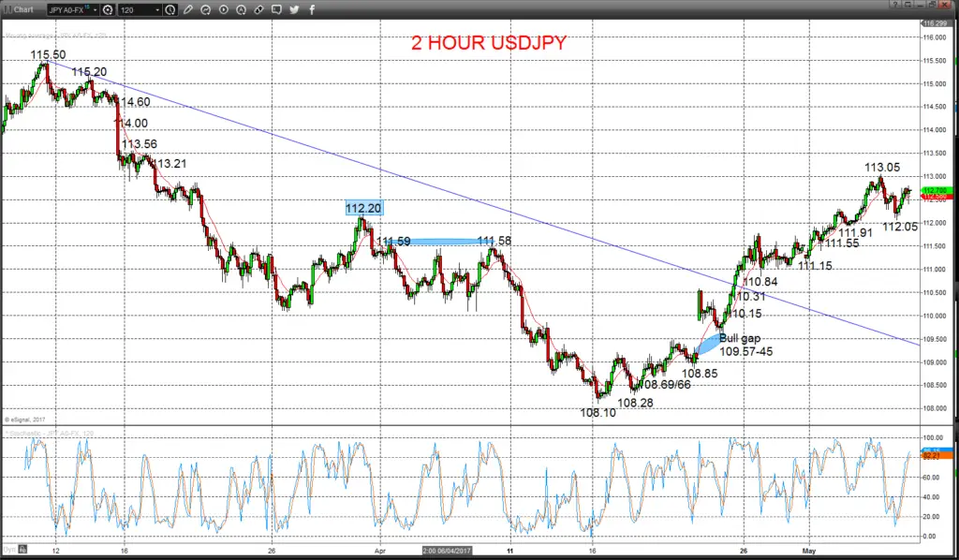This screenshot has width=959, height=560.
Task: Click the clock time template icon
Action: point(170,9)
